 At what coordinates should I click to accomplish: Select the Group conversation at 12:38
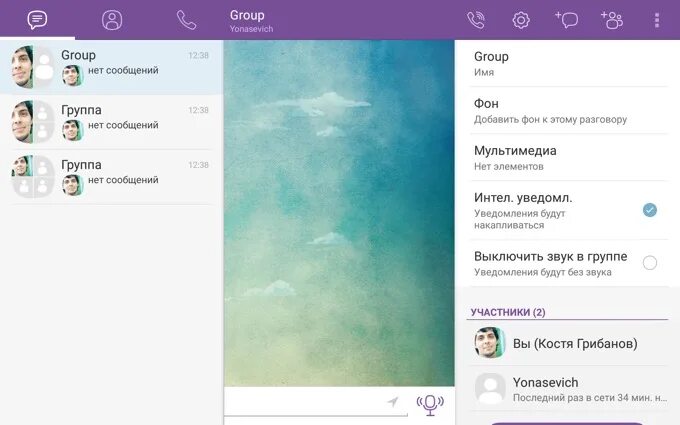coord(111,67)
